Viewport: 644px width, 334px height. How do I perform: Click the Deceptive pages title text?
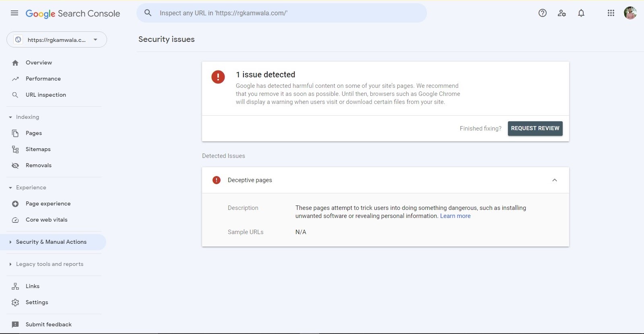250,180
